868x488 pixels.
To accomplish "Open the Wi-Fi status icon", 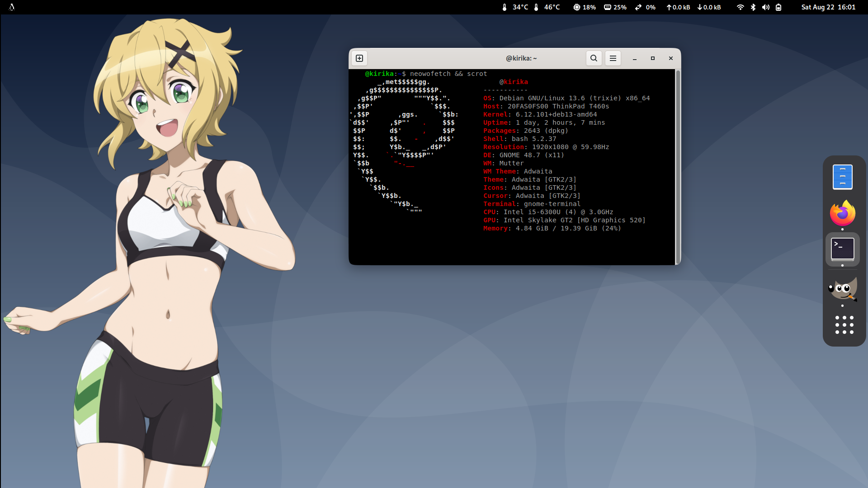I will (740, 7).
